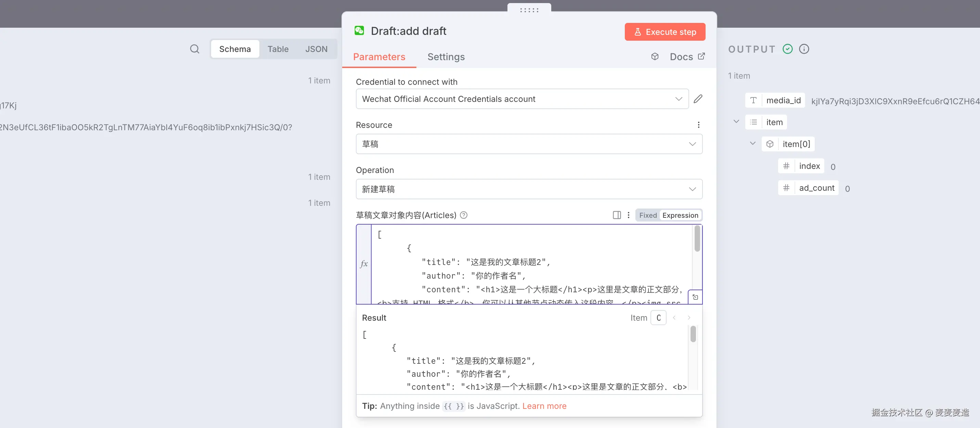This screenshot has height=428, width=980.
Task: Click the help icon beside Articles label
Action: click(463, 215)
